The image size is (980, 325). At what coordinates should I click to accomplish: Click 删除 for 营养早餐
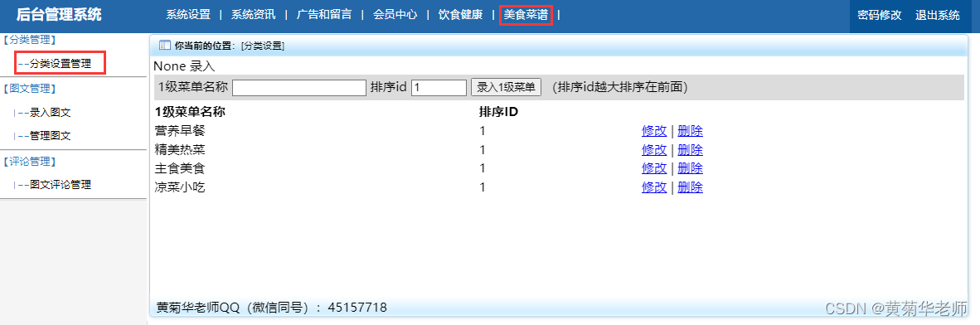click(x=690, y=131)
